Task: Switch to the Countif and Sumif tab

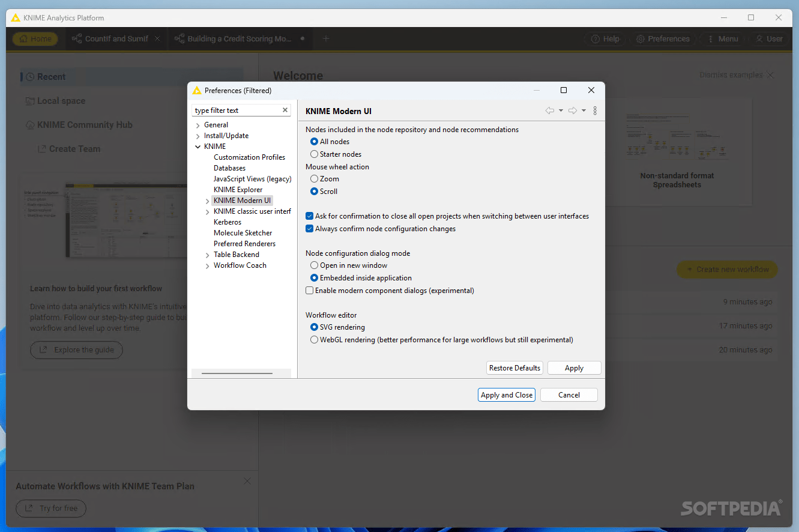Action: 115,38
